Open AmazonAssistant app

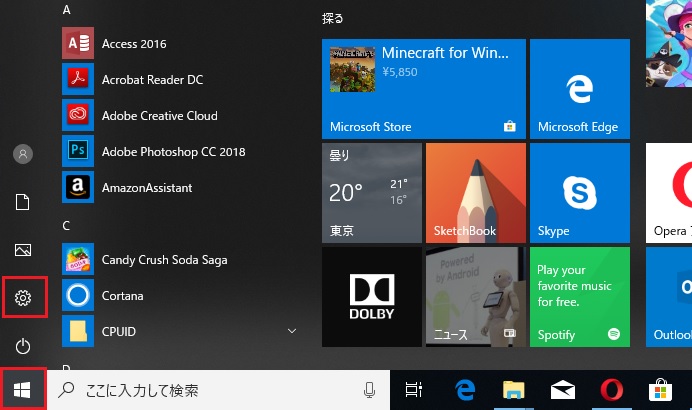click(181, 188)
